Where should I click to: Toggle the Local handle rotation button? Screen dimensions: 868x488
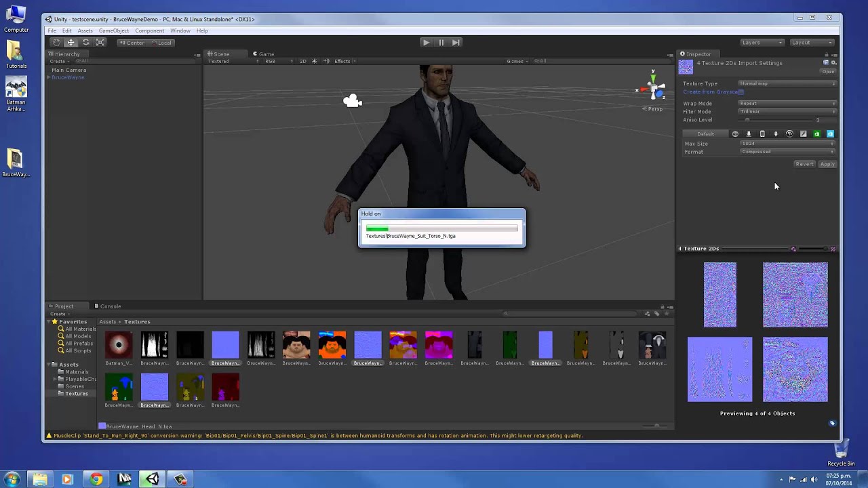pos(161,43)
